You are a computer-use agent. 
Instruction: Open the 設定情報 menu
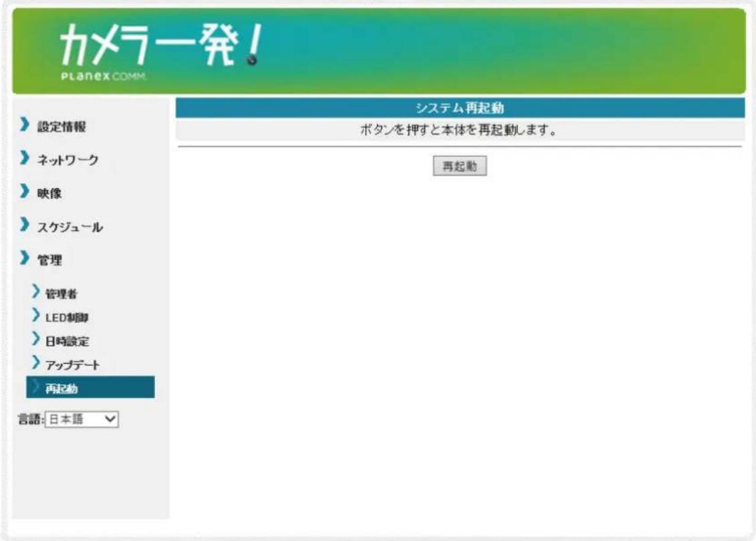point(61,127)
